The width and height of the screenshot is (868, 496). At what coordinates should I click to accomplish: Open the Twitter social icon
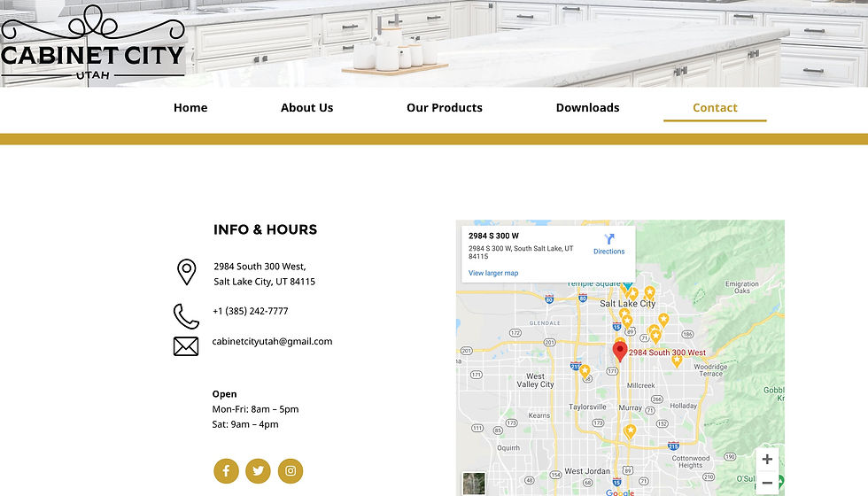(x=258, y=471)
